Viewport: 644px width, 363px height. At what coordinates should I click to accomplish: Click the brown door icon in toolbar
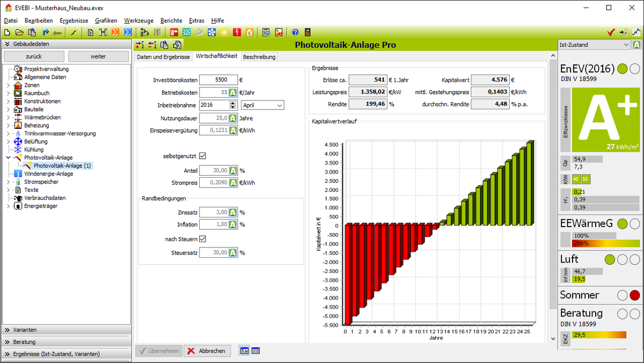[x=308, y=32]
